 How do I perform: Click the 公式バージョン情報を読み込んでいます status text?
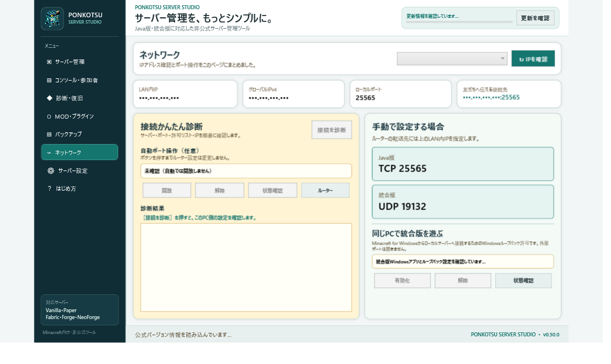pos(183,335)
